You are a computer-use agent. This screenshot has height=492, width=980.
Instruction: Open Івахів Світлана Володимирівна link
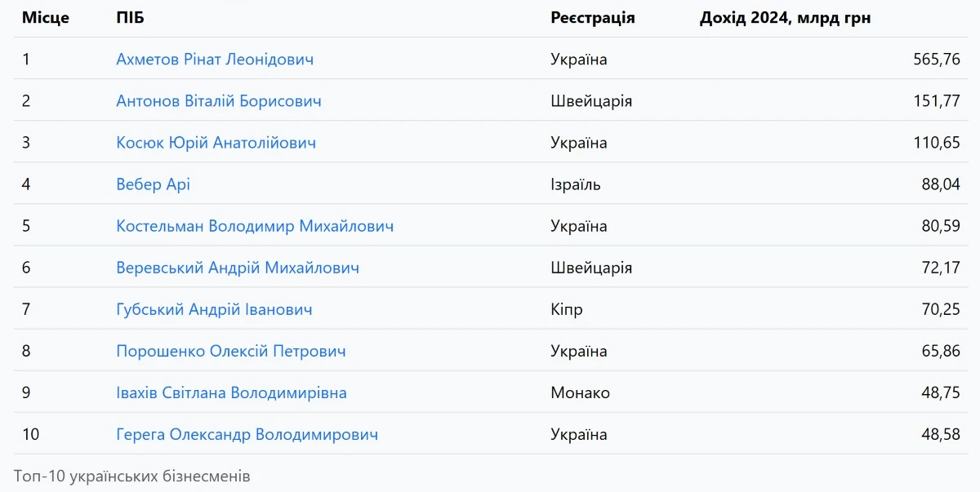[231, 392]
